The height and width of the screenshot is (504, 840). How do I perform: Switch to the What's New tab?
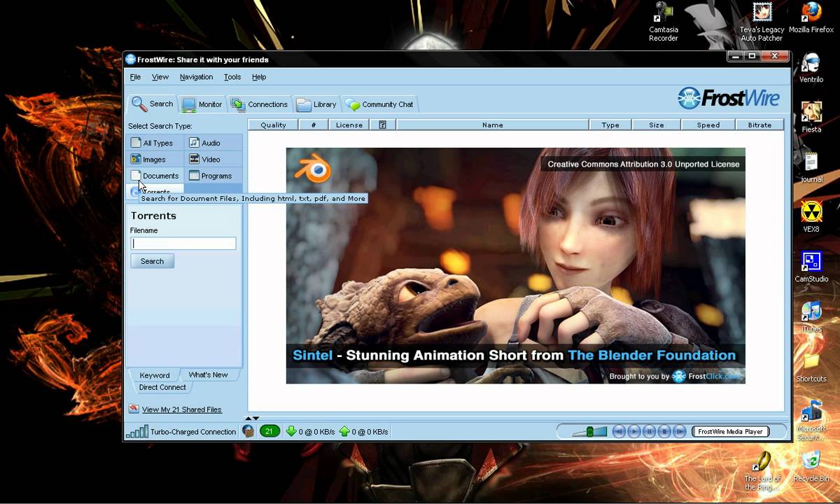[208, 374]
